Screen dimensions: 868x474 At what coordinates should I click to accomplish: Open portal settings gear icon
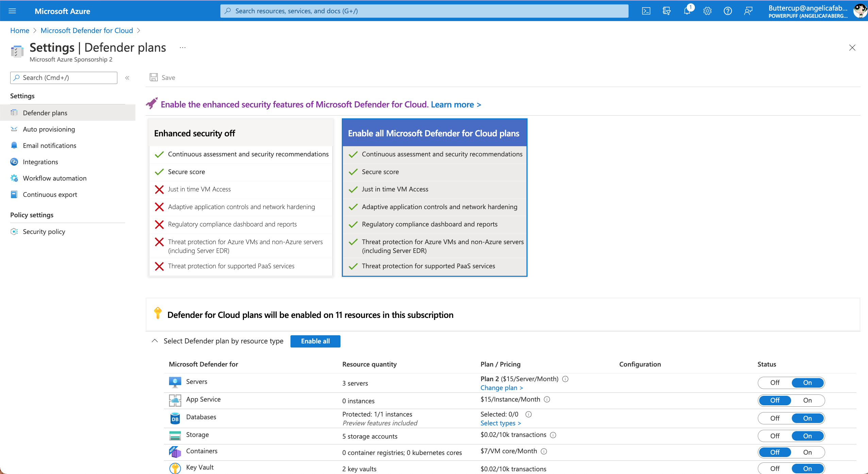(707, 11)
